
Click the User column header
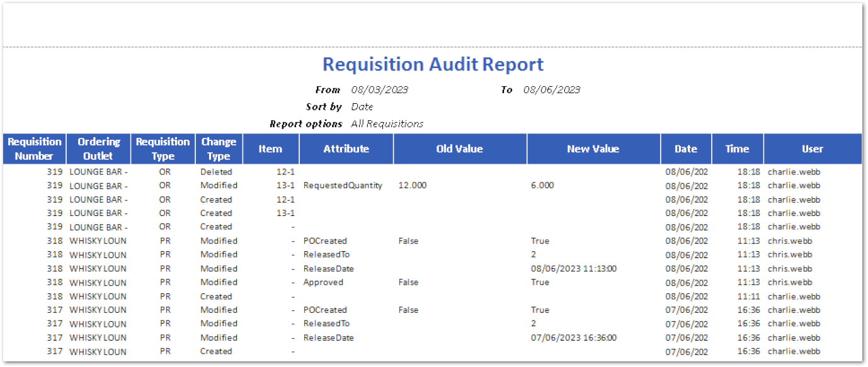coord(813,149)
